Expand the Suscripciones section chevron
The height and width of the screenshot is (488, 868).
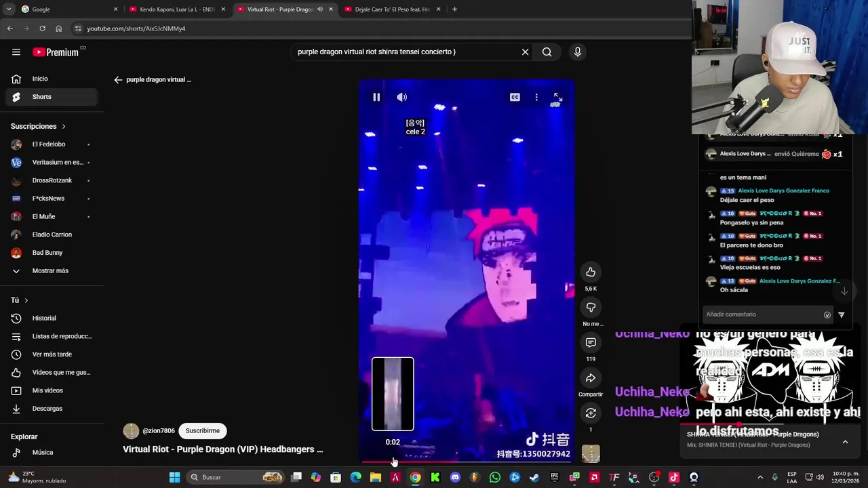(64, 126)
